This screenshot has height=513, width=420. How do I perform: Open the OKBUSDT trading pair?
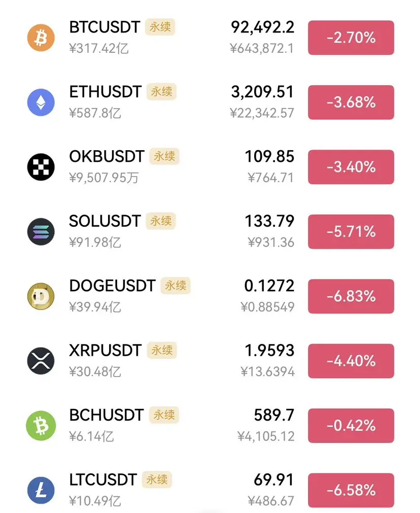tap(107, 156)
